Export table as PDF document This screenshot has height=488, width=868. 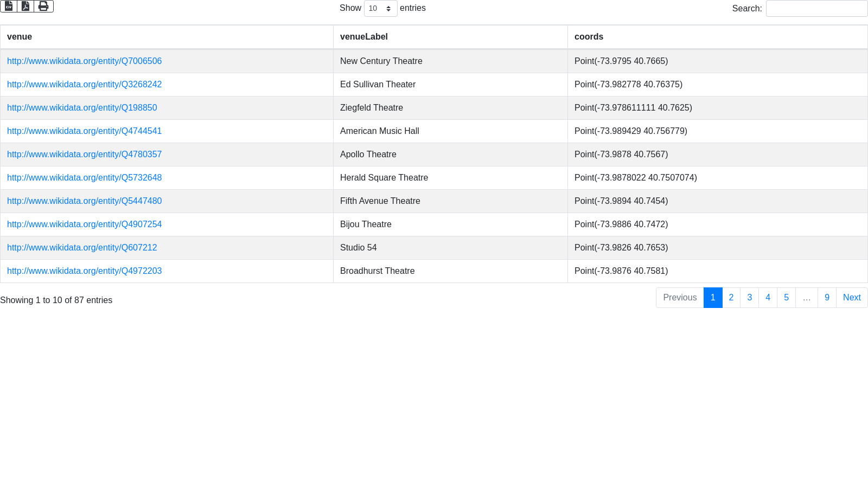pyautogui.click(x=25, y=6)
